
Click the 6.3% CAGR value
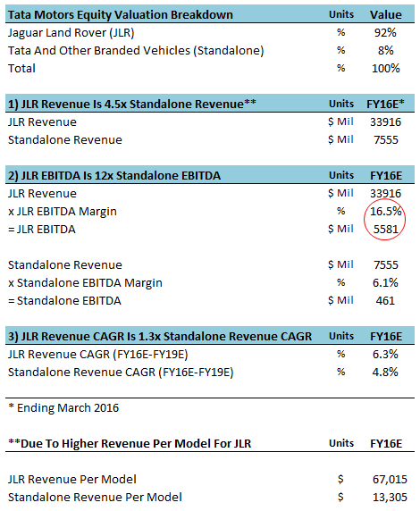coord(385,355)
